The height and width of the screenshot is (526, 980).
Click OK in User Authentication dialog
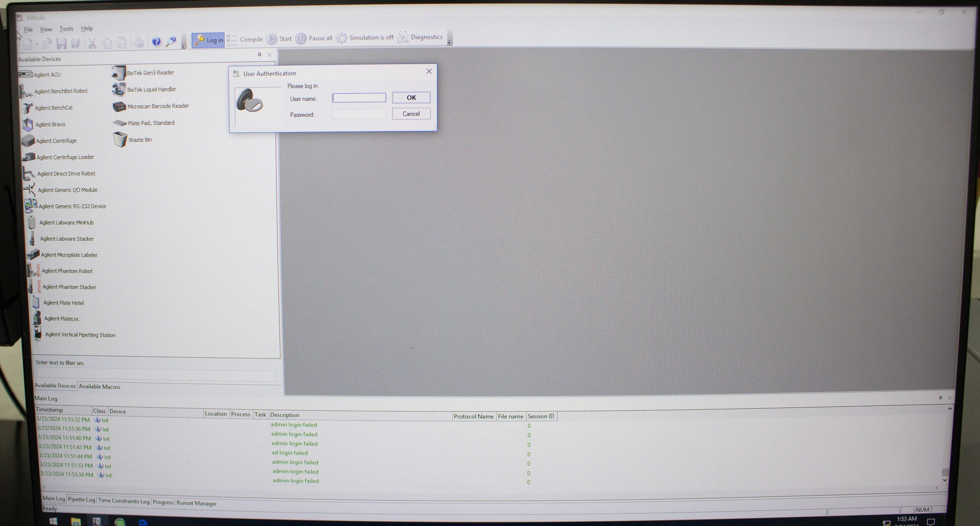pos(411,98)
